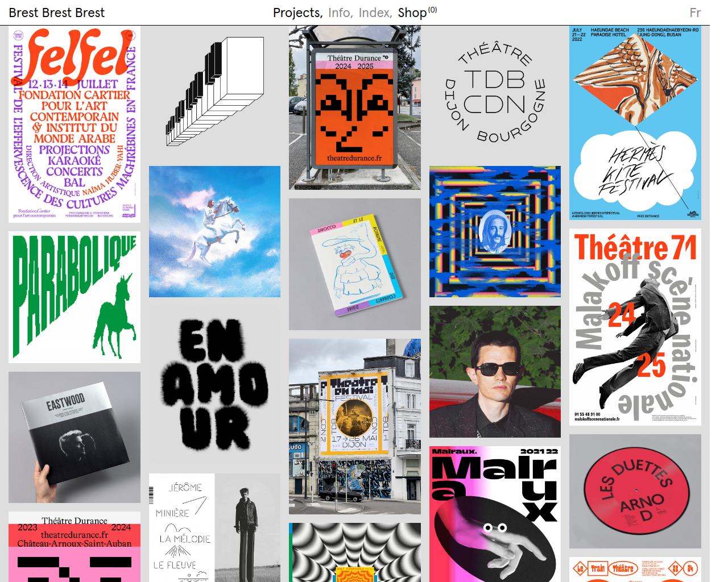The image size is (728, 582).
Task: Open the Jérôme Minière La Mélodie Le Fleuve project
Action: pos(214,527)
